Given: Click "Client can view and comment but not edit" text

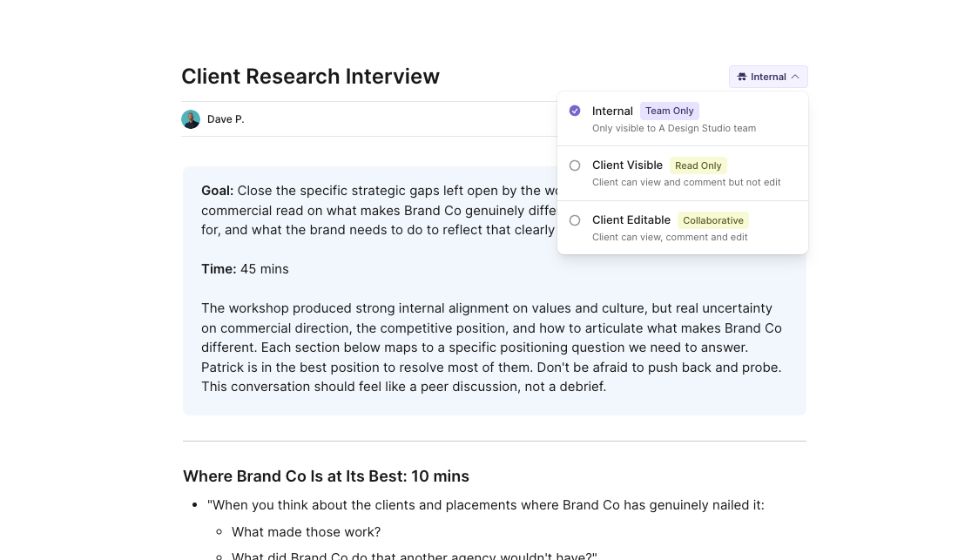Looking at the screenshot, I should (x=686, y=182).
